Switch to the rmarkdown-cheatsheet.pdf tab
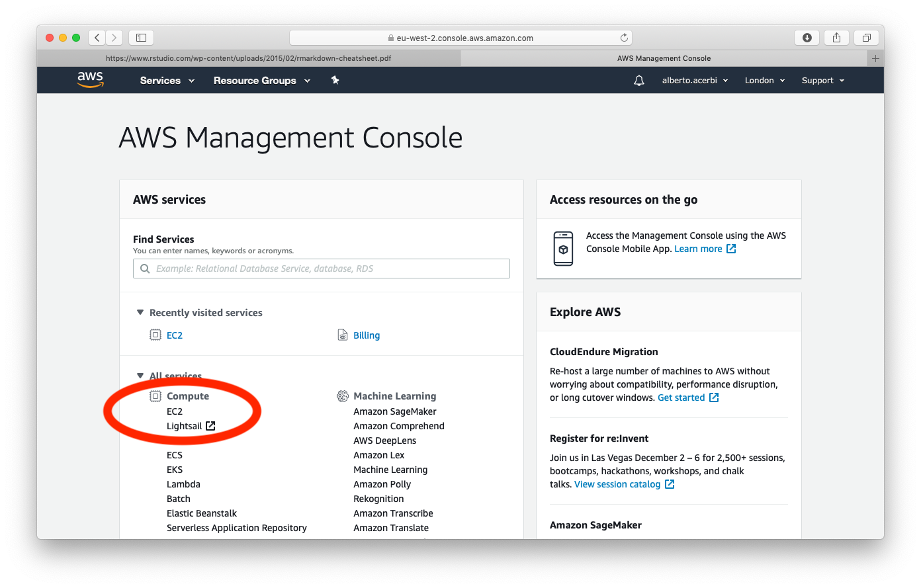This screenshot has width=921, height=588. point(248,58)
